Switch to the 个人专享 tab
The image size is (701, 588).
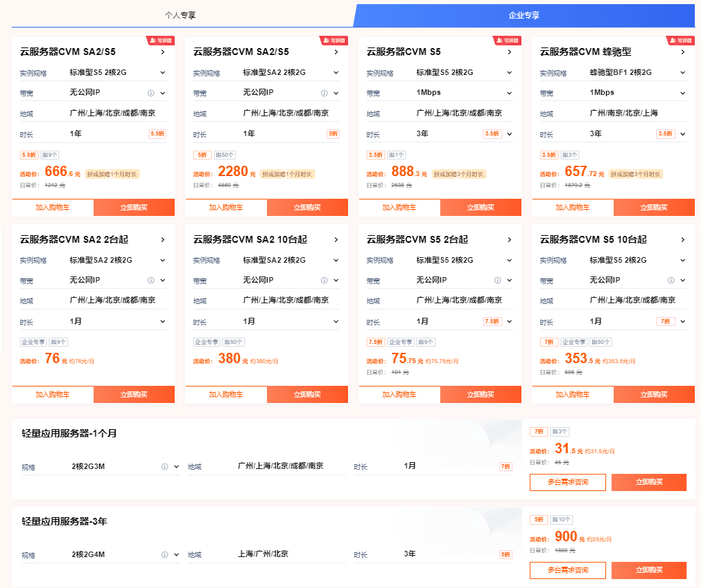point(180,15)
